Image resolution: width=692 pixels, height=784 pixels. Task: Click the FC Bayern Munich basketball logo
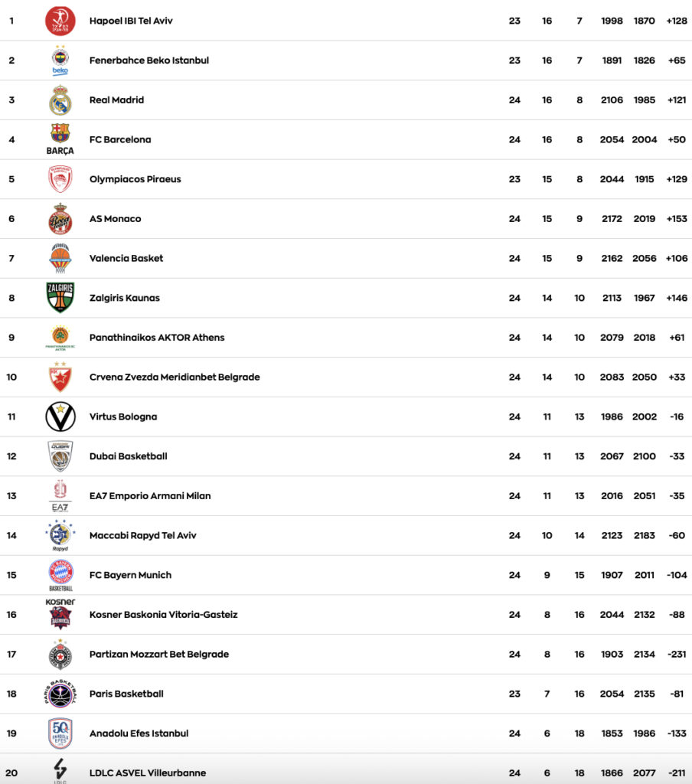tap(60, 574)
